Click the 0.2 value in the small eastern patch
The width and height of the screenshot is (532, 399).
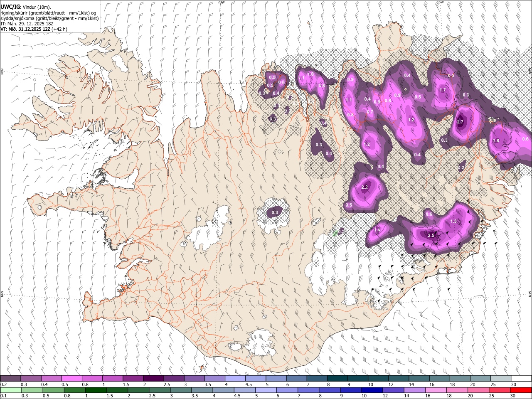click(461, 168)
